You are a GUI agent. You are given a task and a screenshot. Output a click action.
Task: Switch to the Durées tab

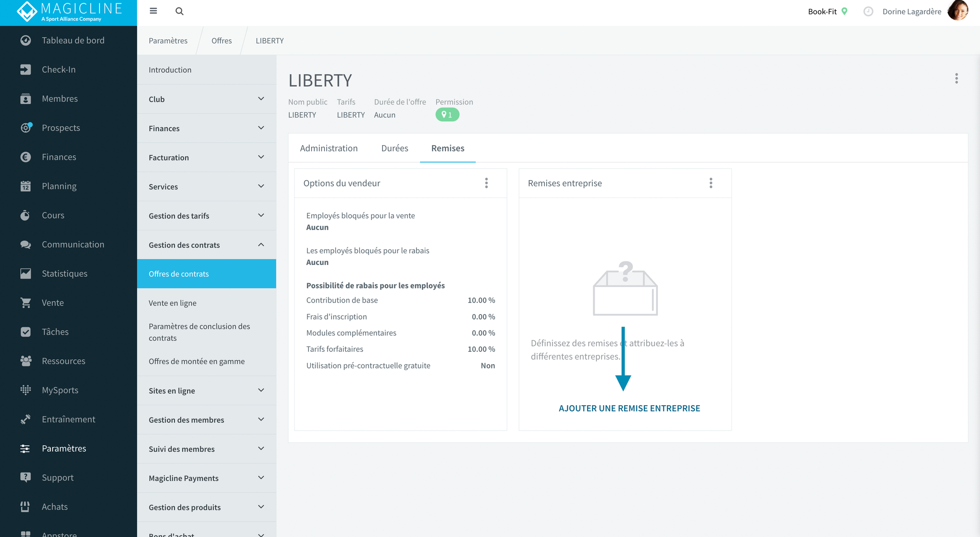click(x=395, y=148)
